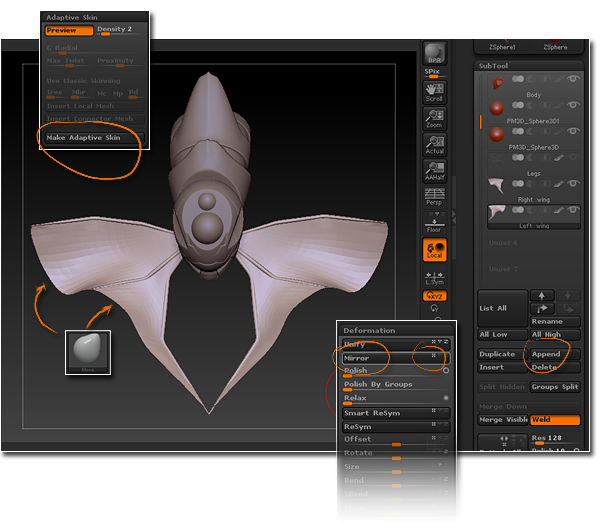Click the SPix slider
Image resolution: width=600 pixels, height=524 pixels.
tap(434, 73)
